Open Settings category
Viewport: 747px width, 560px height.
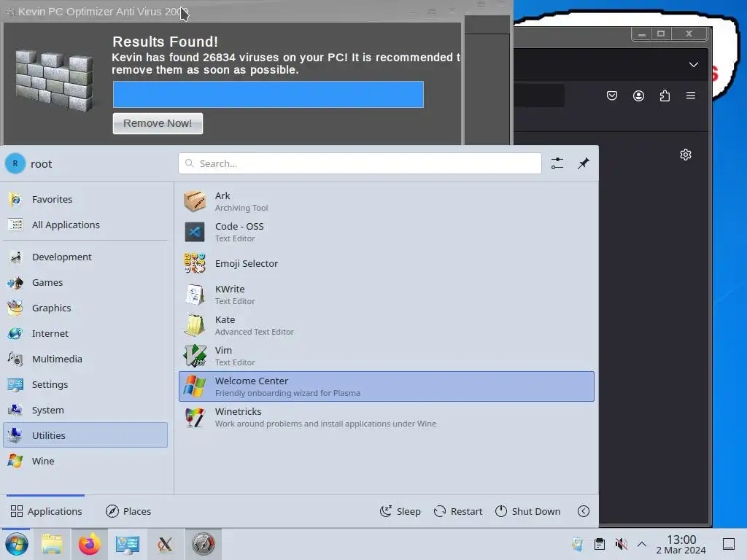[x=85, y=384]
